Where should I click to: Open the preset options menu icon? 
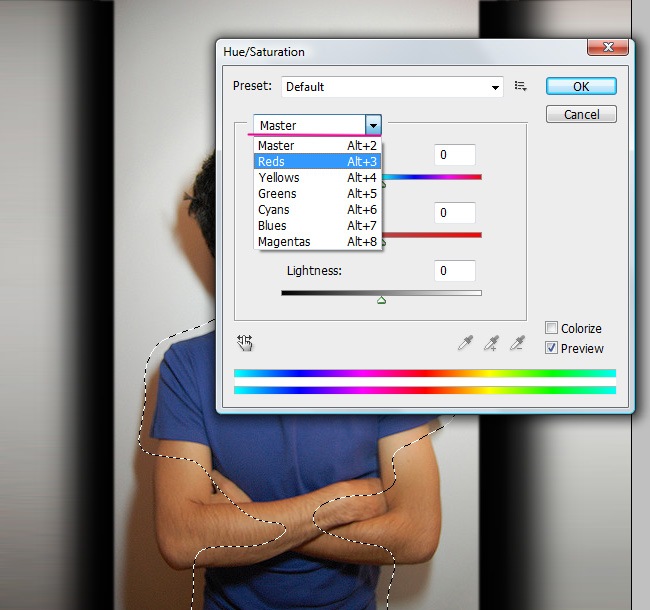tap(520, 86)
